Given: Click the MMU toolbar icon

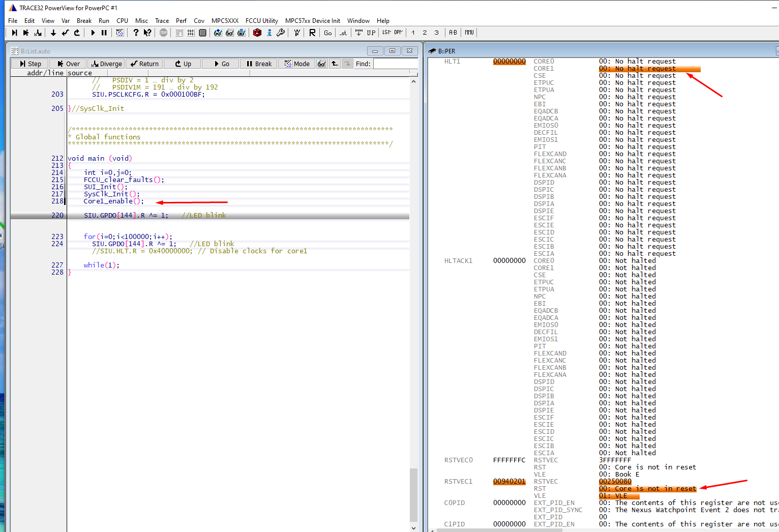Looking at the screenshot, I should tap(469, 33).
